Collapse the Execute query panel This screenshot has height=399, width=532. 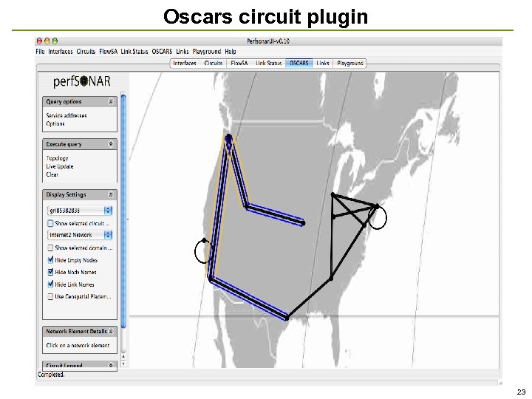[x=111, y=144]
